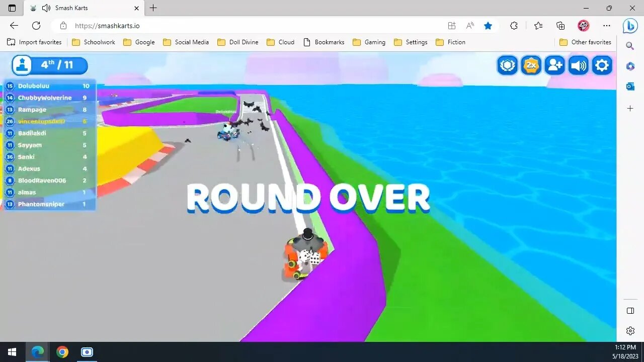Expand the Other favorites folder

click(x=586, y=42)
